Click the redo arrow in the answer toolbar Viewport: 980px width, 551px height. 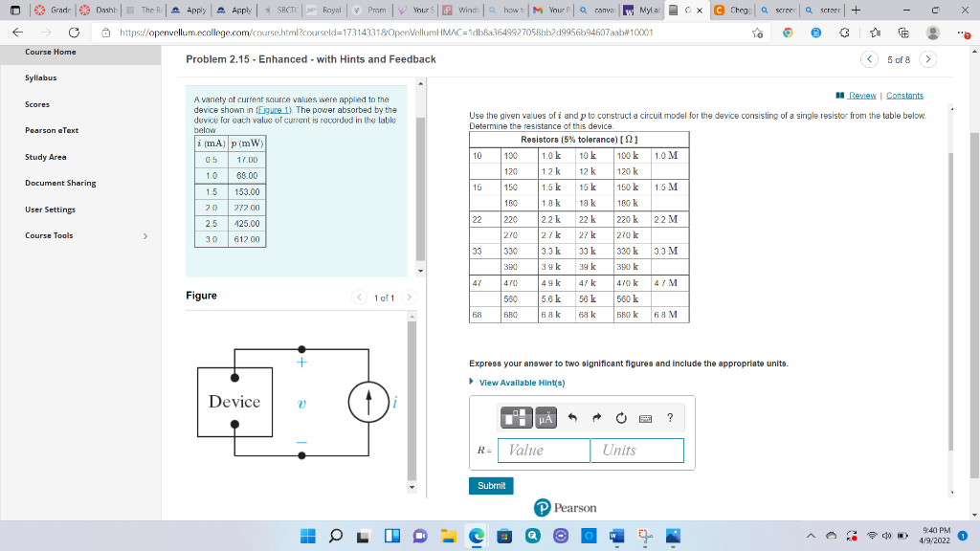(x=597, y=417)
